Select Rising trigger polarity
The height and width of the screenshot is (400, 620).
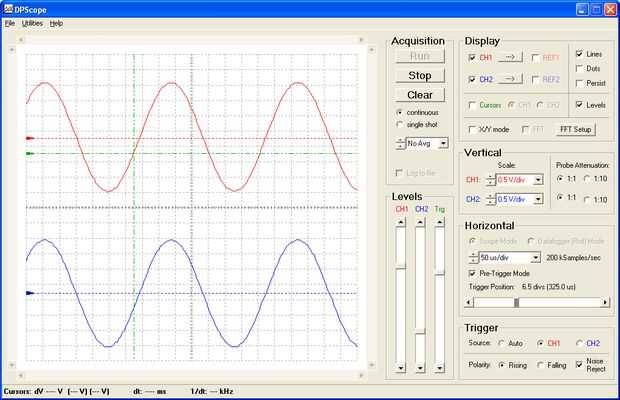(501, 365)
